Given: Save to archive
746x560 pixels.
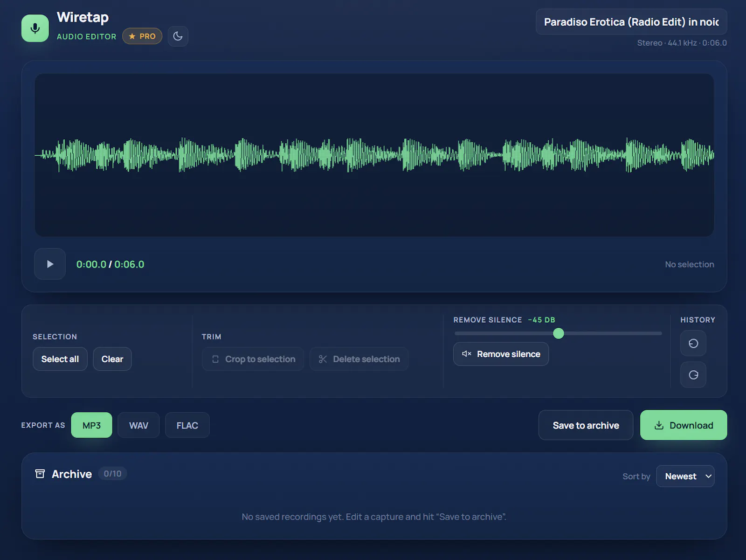Looking at the screenshot, I should 586,425.
